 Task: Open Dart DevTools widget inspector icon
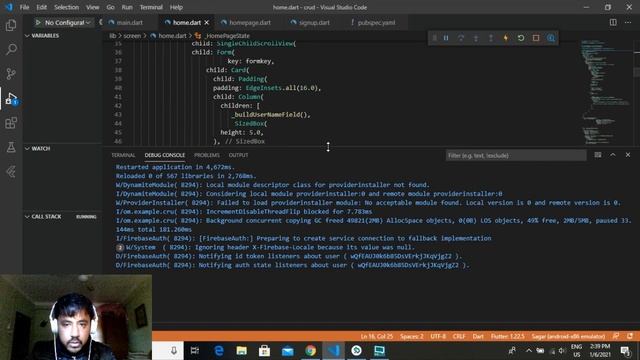[x=551, y=38]
